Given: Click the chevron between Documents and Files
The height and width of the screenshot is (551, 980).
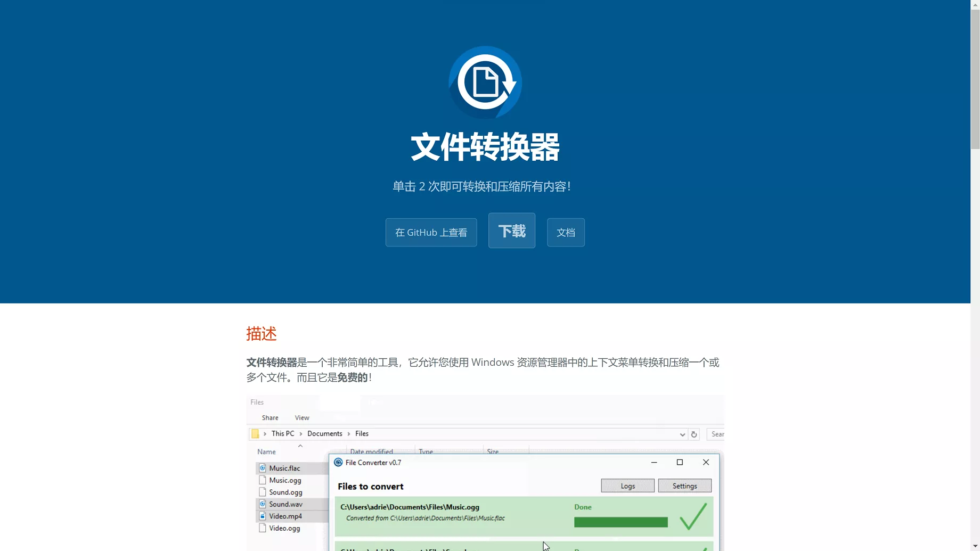Looking at the screenshot, I should tap(349, 434).
